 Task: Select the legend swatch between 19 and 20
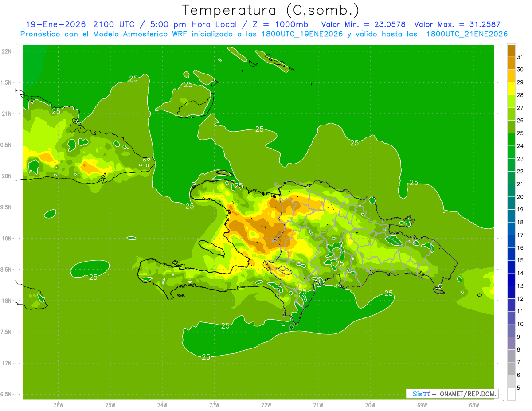pos(511,203)
